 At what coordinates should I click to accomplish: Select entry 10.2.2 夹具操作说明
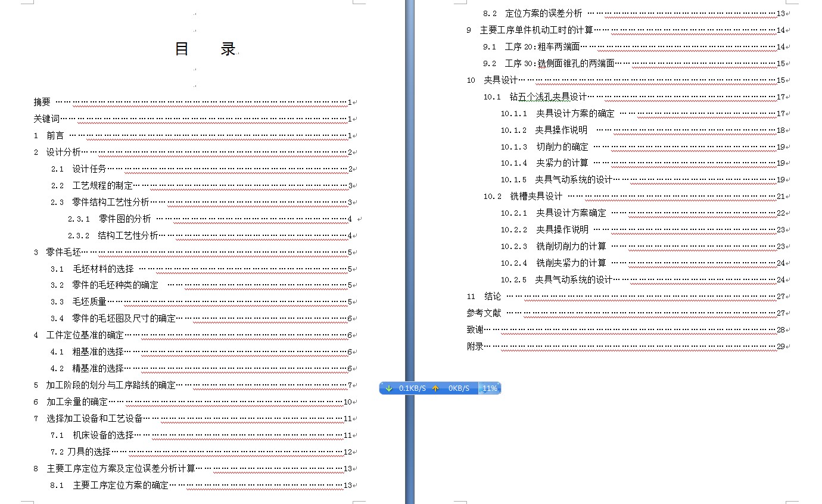643,229
